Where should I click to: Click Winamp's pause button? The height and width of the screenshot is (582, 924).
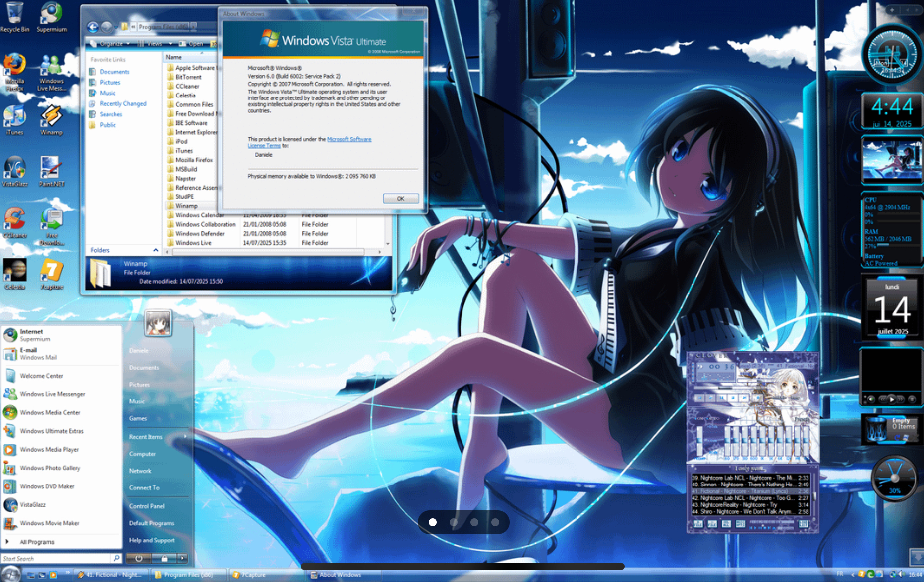coord(721,398)
